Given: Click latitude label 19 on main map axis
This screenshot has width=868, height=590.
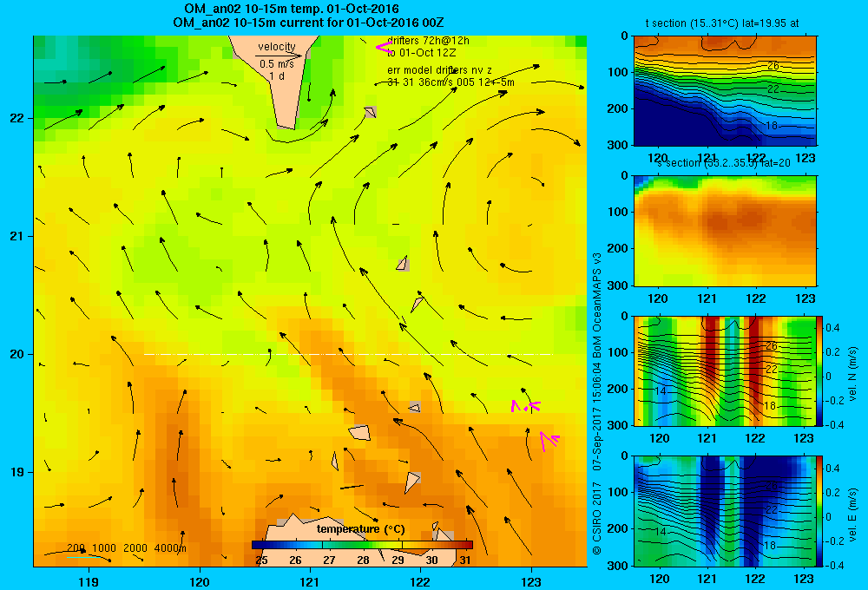Looking at the screenshot, I should click(16, 472).
